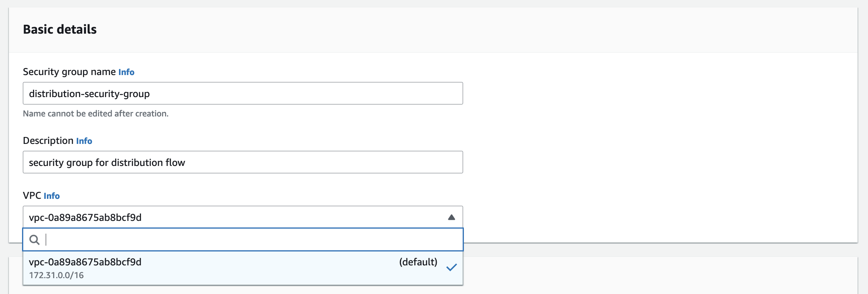Image resolution: width=868 pixels, height=294 pixels.
Task: Click the blue checkmark on selected VPC
Action: [x=451, y=267]
